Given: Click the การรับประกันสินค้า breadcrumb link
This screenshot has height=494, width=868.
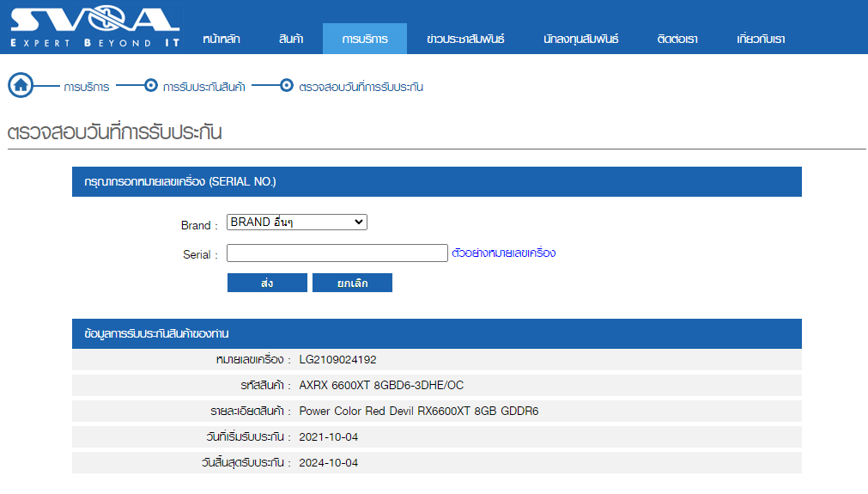Looking at the screenshot, I should [x=203, y=87].
